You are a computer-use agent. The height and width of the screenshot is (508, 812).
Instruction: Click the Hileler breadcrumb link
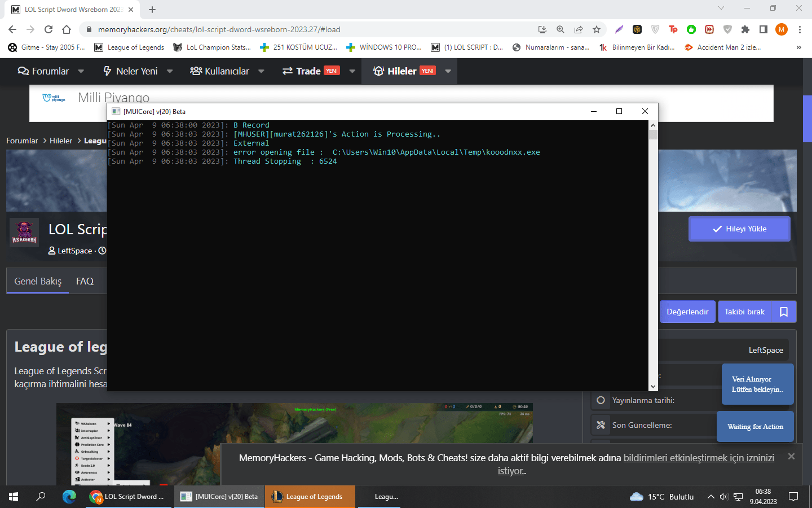[61, 141]
